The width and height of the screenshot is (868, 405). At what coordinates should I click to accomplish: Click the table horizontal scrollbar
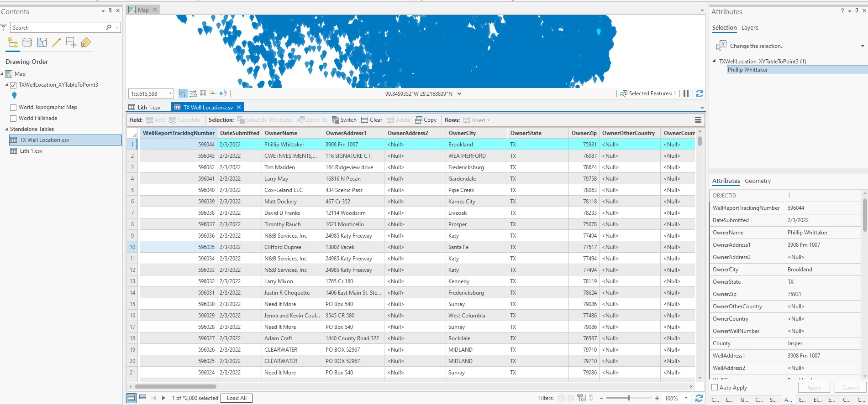pyautogui.click(x=175, y=386)
